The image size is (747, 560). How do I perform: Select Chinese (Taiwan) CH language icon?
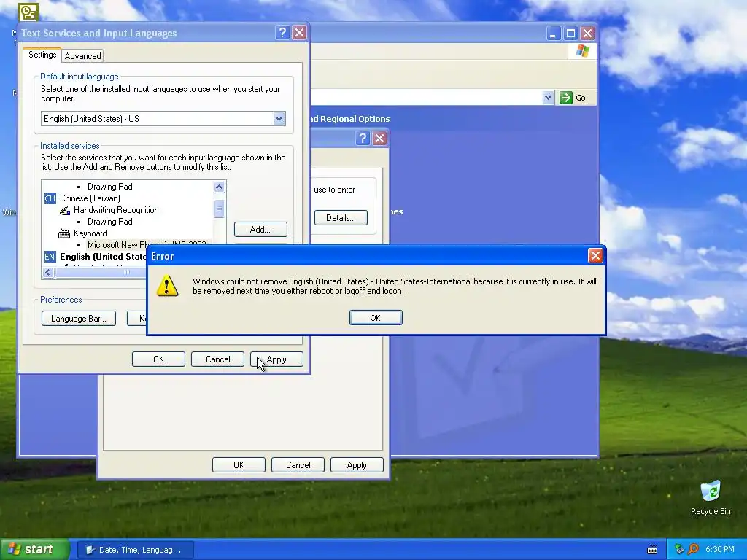(50, 198)
